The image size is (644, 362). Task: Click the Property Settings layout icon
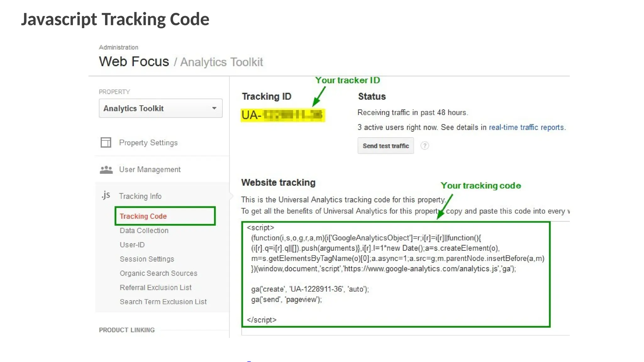click(x=106, y=142)
